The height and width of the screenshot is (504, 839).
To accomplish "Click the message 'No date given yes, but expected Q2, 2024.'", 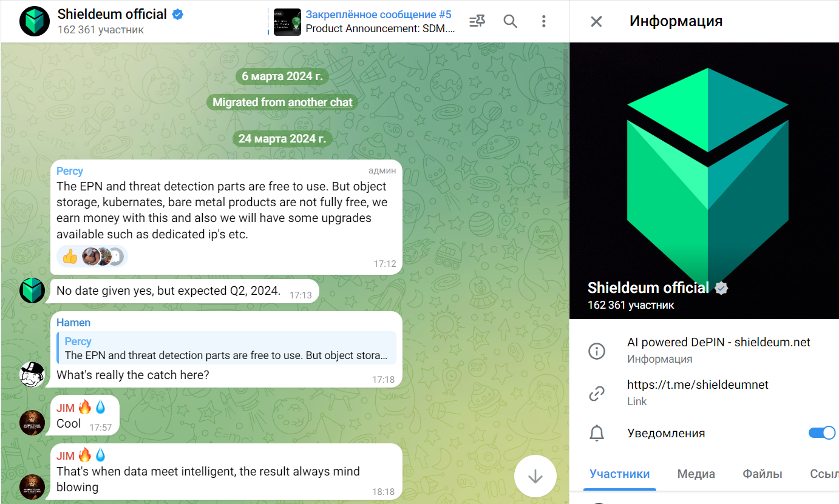I will pos(169,291).
